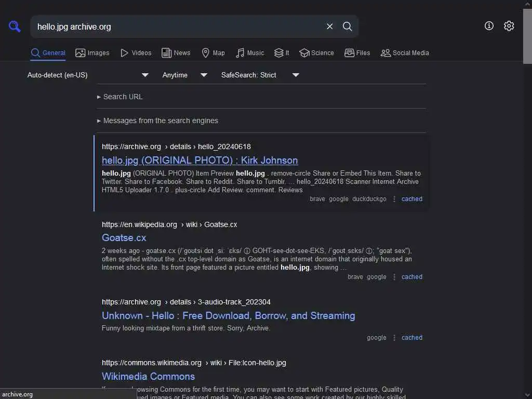Click inside the search query field
Screen dimensions: 532x399
click(x=177, y=26)
